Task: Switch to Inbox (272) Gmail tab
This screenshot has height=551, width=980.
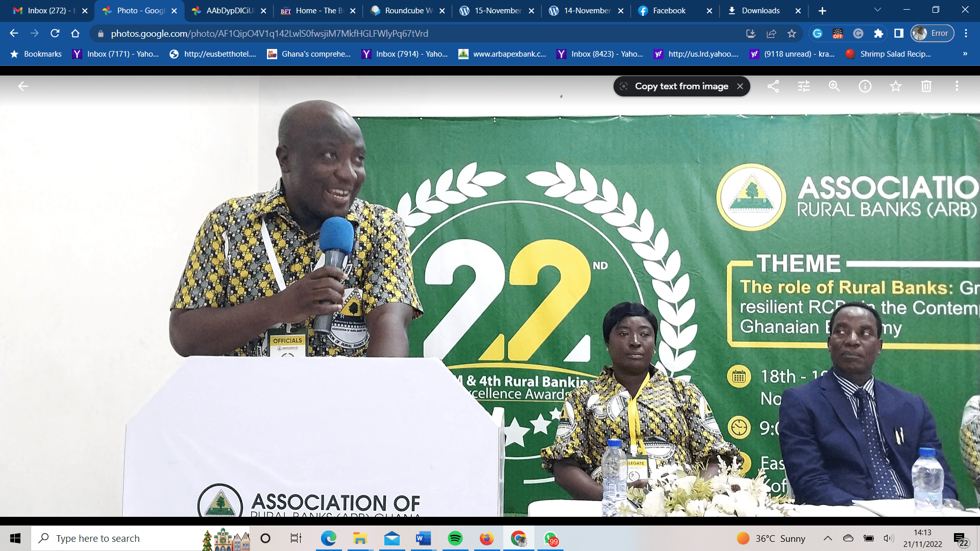Action: (50, 11)
